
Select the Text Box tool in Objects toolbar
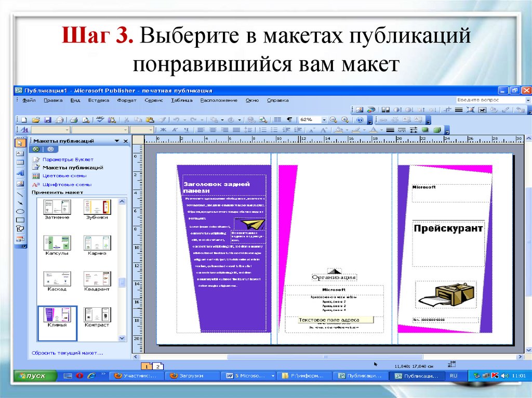[x=20, y=154]
